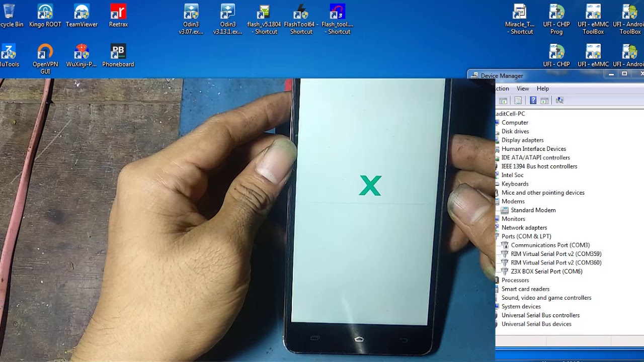Maximize the Device Manager window
The image size is (644, 362).
[x=624, y=74]
